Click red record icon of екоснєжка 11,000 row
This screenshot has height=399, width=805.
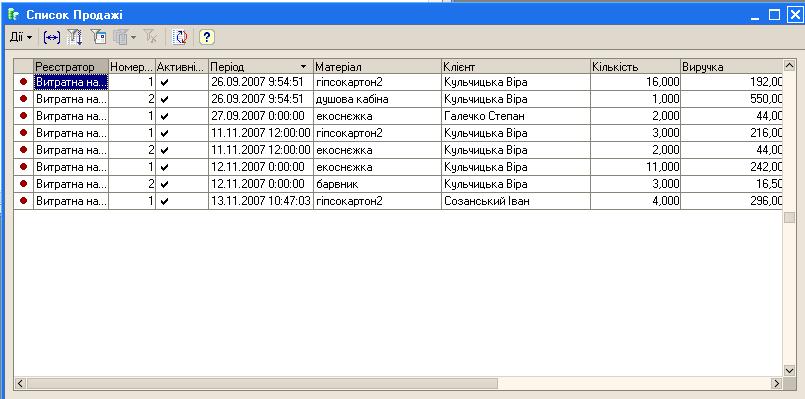(23, 167)
